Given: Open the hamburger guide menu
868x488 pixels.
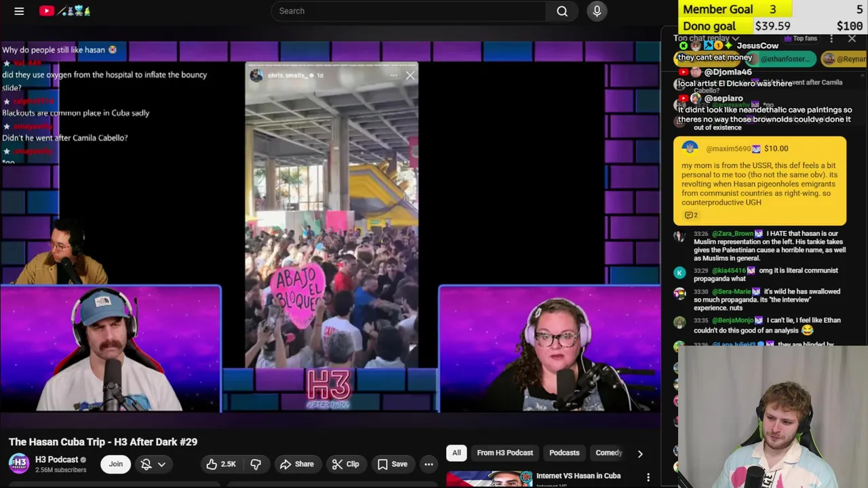Looking at the screenshot, I should click(x=19, y=11).
